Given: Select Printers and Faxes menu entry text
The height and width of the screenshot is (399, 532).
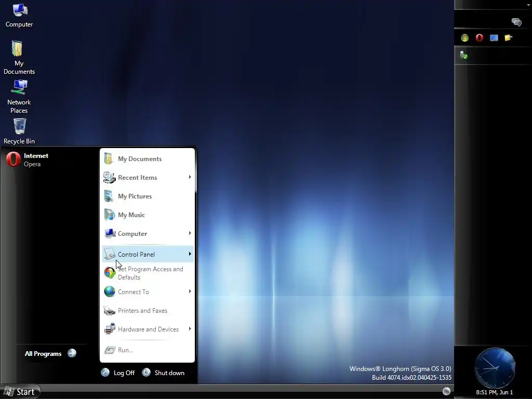Looking at the screenshot, I should coord(142,311).
